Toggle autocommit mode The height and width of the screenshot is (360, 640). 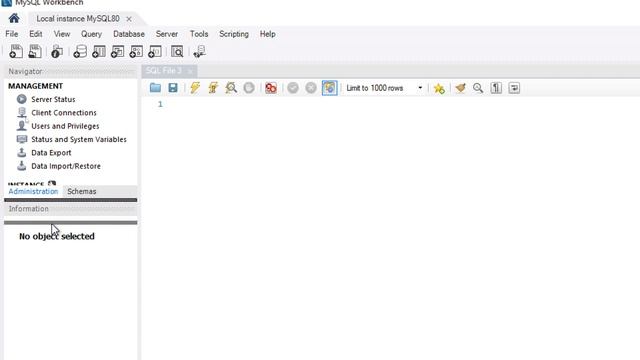click(329, 88)
